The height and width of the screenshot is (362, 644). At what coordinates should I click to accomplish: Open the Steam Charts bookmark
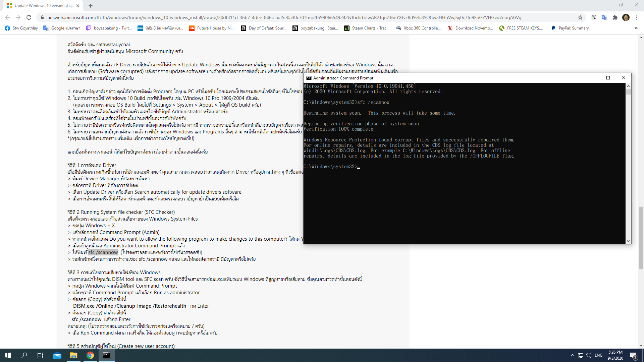pyautogui.click(x=367, y=28)
